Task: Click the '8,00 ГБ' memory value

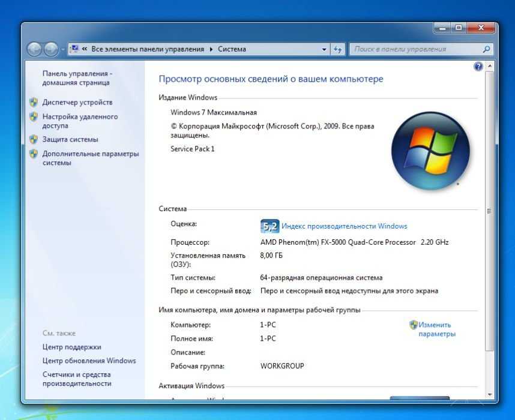Action: pos(271,256)
